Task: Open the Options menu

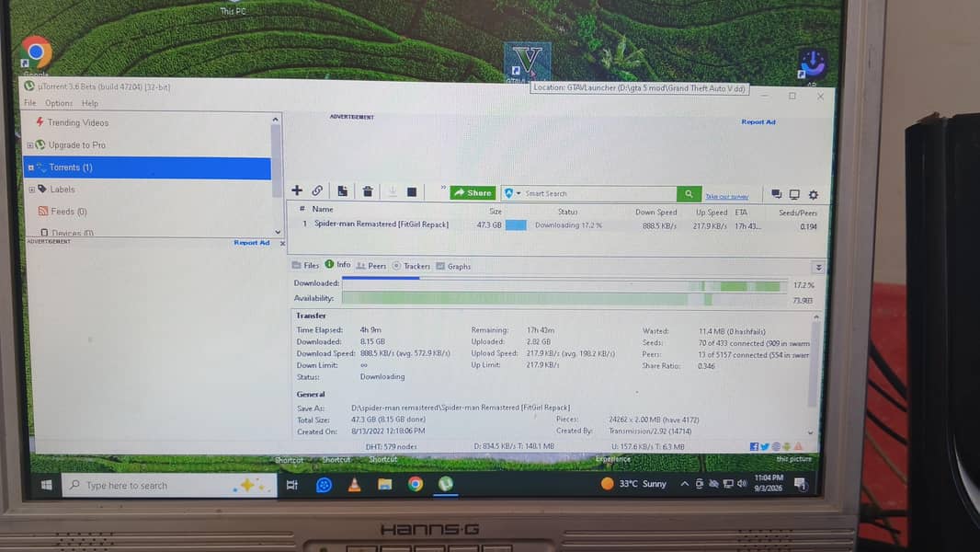Action: pyautogui.click(x=59, y=103)
